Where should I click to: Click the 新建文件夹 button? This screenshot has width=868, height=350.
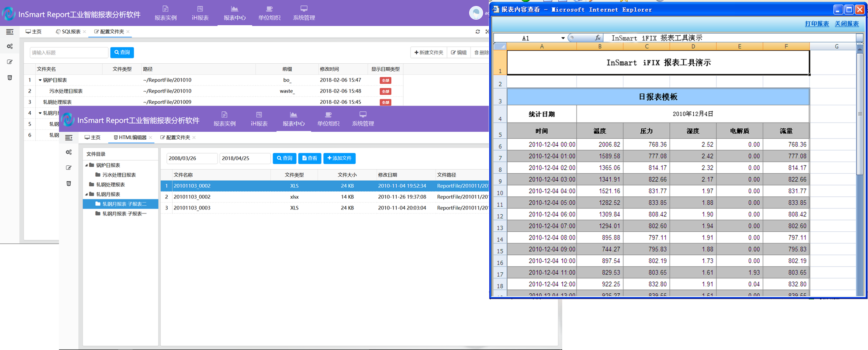[x=429, y=52]
